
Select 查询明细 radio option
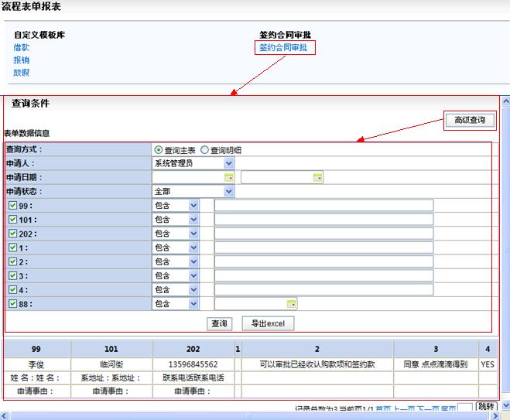pyautogui.click(x=205, y=150)
